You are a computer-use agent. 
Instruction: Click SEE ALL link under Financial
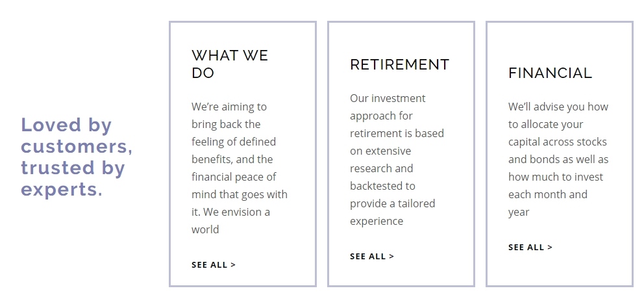click(x=530, y=247)
